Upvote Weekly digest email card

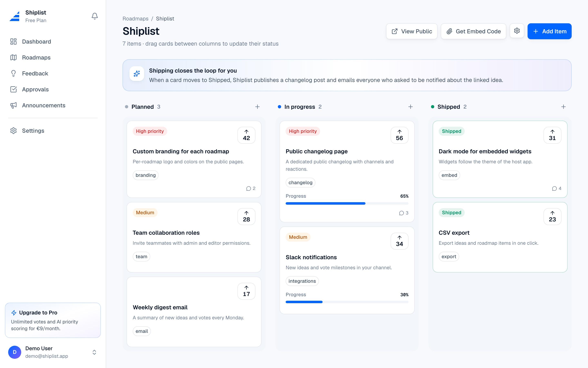(x=246, y=291)
